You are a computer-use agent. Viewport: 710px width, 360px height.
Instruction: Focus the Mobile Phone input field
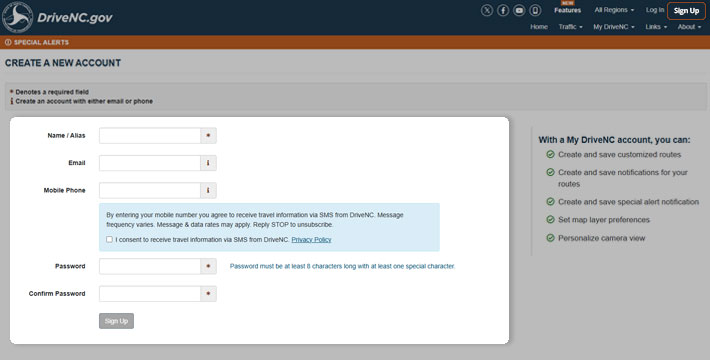coord(150,190)
